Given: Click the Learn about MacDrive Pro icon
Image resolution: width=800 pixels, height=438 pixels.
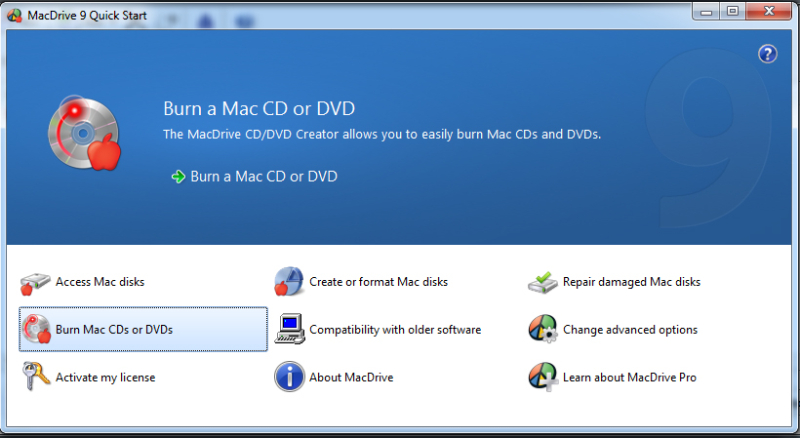Looking at the screenshot, I should 542,377.
